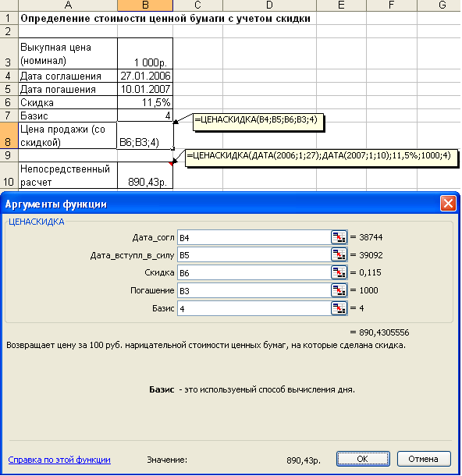Click evaluated value 39092 beside Дата_вступл_в_силу

pos(371,254)
